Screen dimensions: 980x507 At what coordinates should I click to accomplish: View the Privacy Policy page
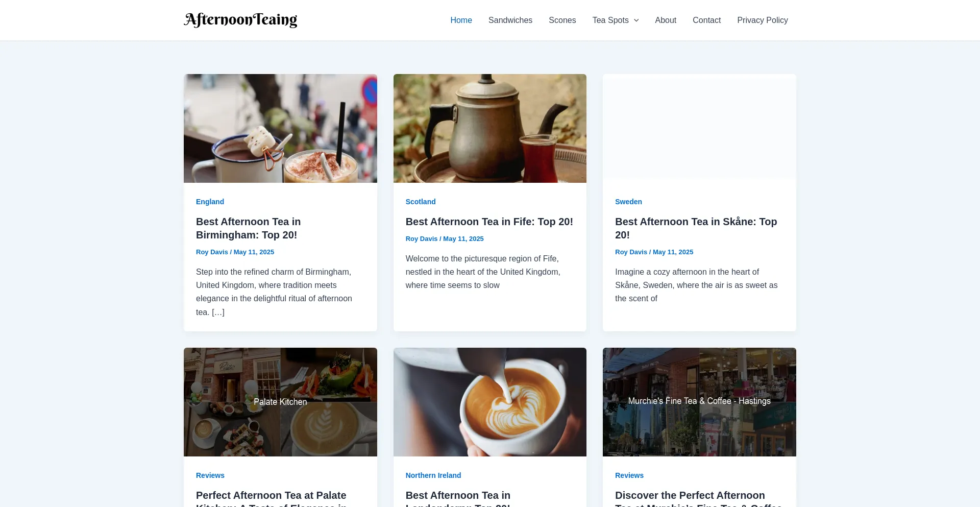[x=763, y=20]
